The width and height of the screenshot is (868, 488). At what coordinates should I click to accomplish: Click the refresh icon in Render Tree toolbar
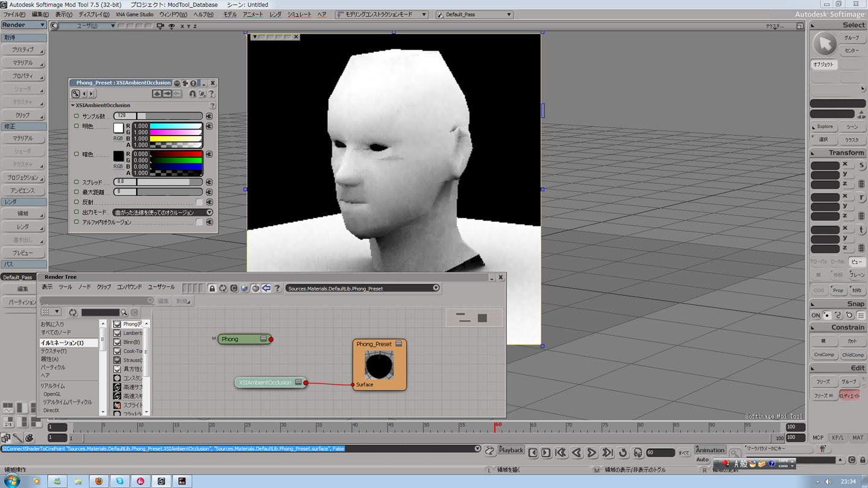(x=223, y=289)
